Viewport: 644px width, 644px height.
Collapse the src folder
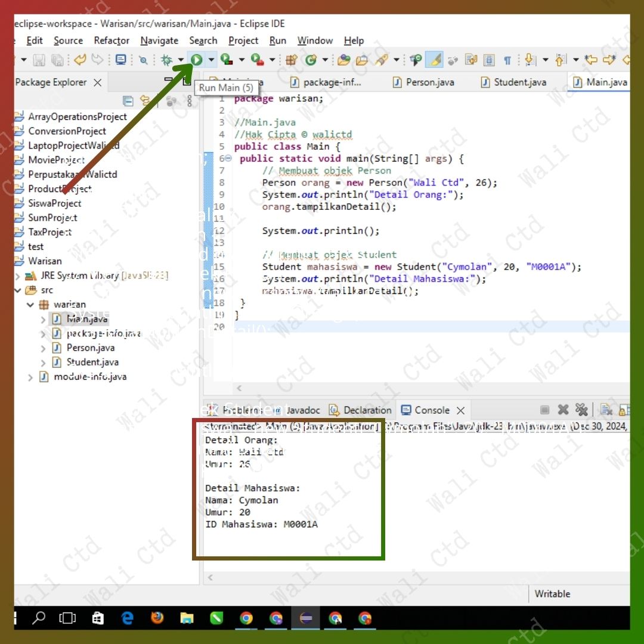[x=18, y=290]
